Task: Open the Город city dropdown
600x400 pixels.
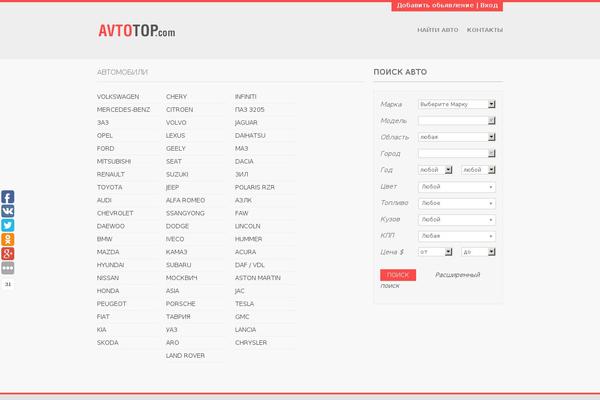Action: pyautogui.click(x=457, y=153)
